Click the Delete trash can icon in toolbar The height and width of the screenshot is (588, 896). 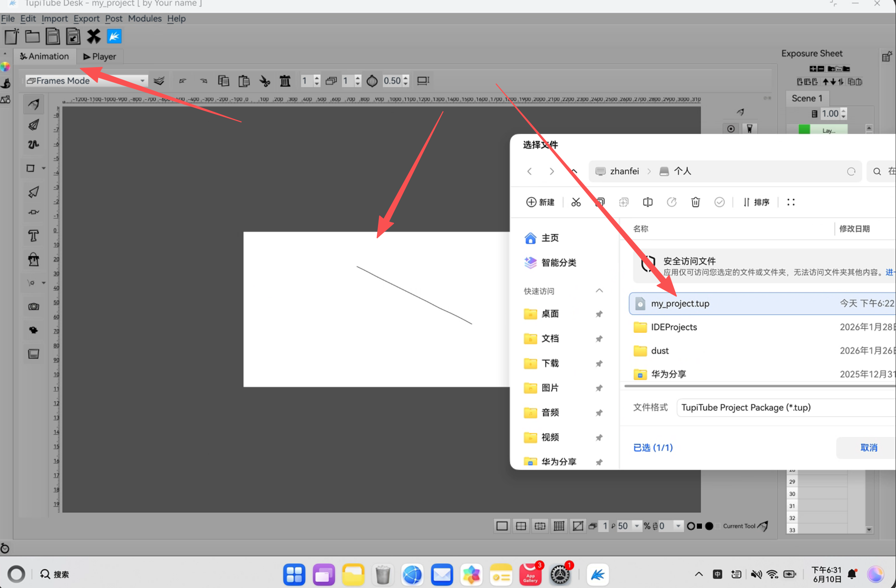click(285, 81)
